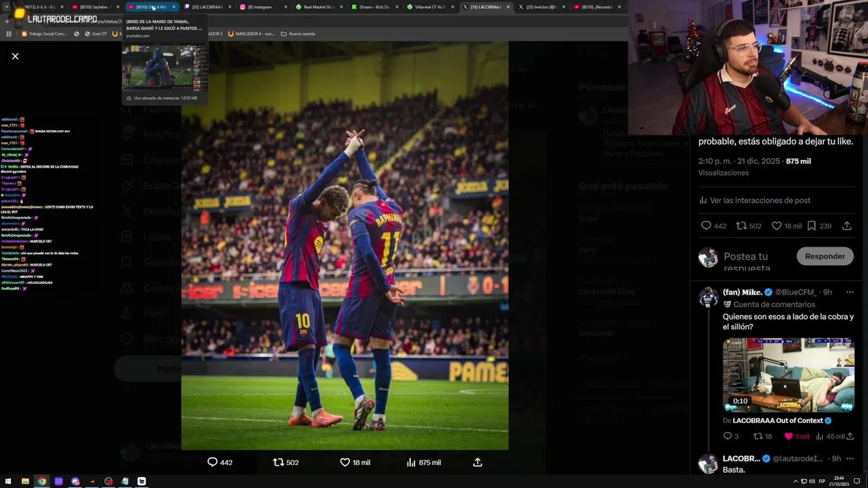Open the enlarged Yamal and Raphinha photo
The height and width of the screenshot is (488, 868).
[344, 245]
